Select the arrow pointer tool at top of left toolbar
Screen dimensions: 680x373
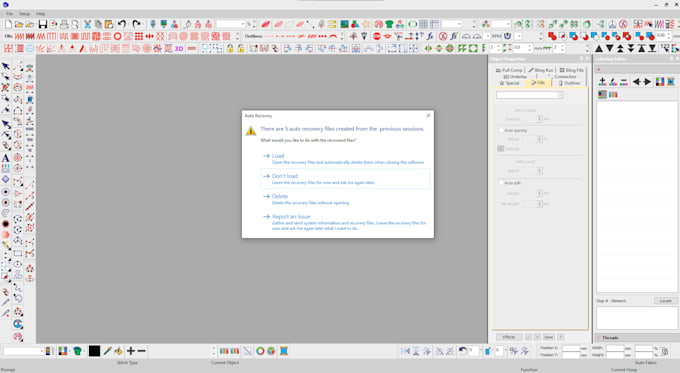coord(5,66)
